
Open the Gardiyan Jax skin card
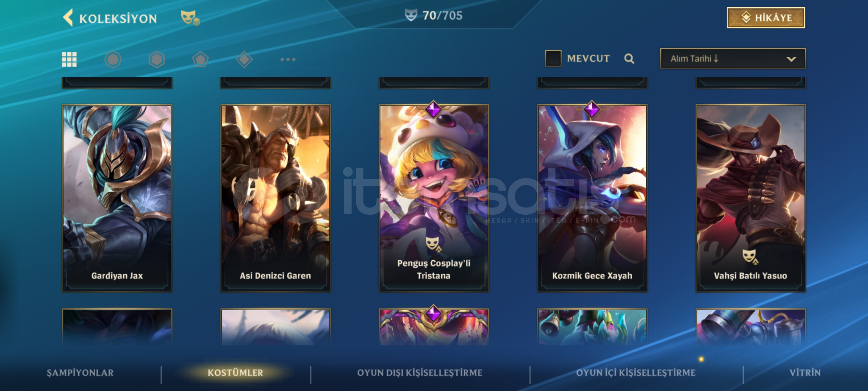(x=117, y=198)
